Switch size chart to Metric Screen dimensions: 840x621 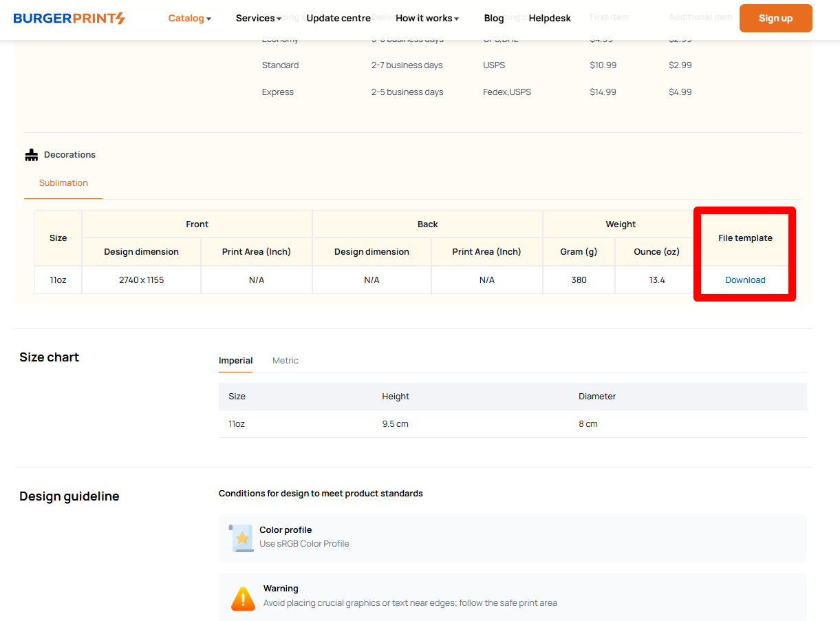(286, 361)
